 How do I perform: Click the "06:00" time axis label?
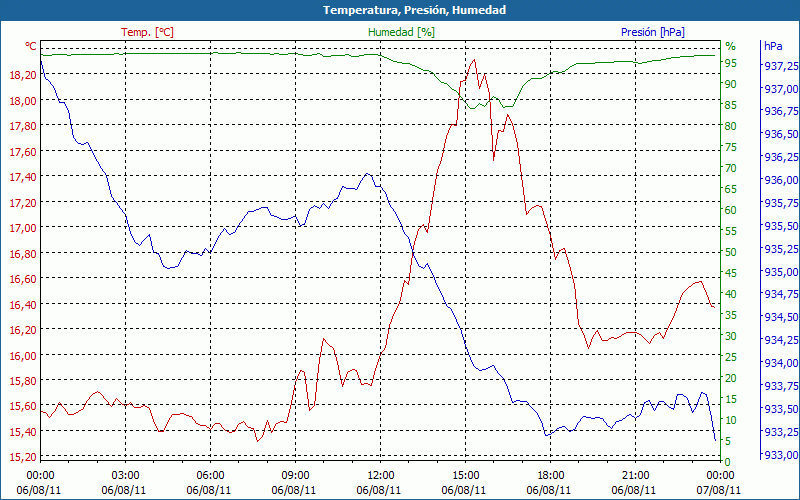[210, 476]
